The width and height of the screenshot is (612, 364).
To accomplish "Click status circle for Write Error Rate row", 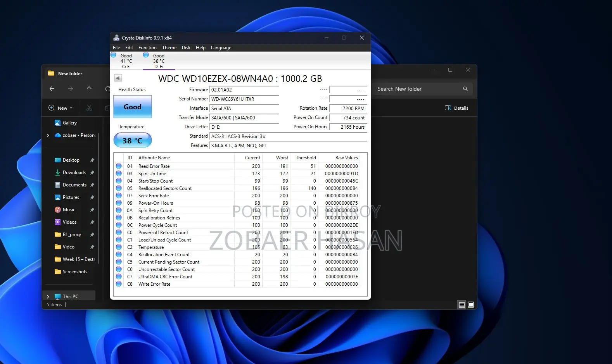I will [x=119, y=284].
